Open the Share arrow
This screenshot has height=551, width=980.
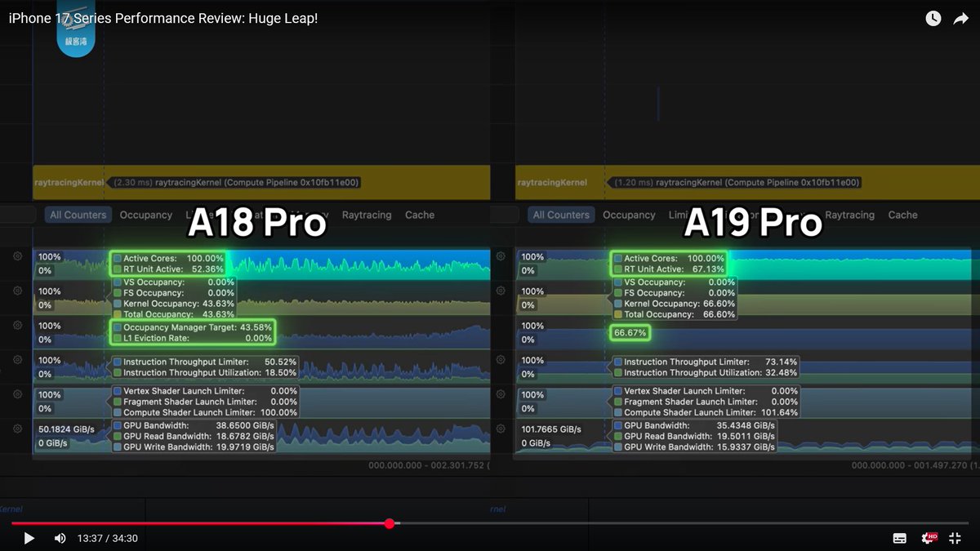click(x=961, y=19)
